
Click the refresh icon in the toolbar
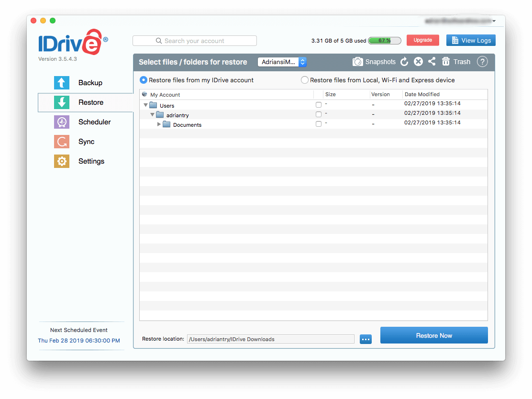[404, 62]
